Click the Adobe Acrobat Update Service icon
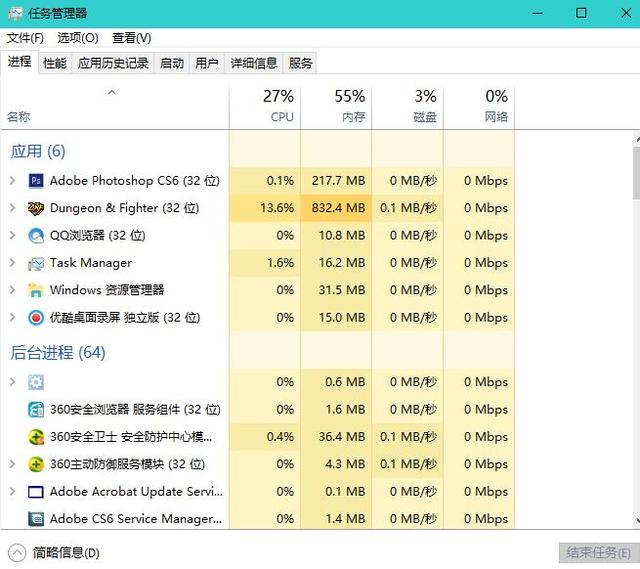 36,492
